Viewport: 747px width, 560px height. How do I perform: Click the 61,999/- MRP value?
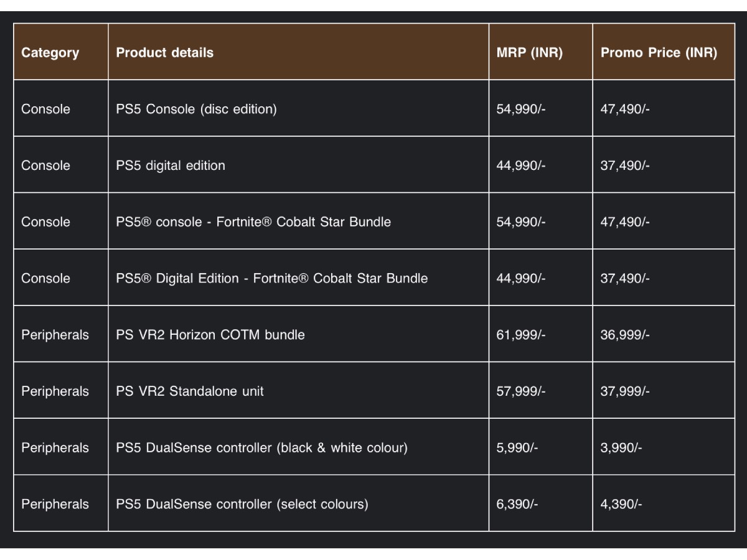[521, 335]
